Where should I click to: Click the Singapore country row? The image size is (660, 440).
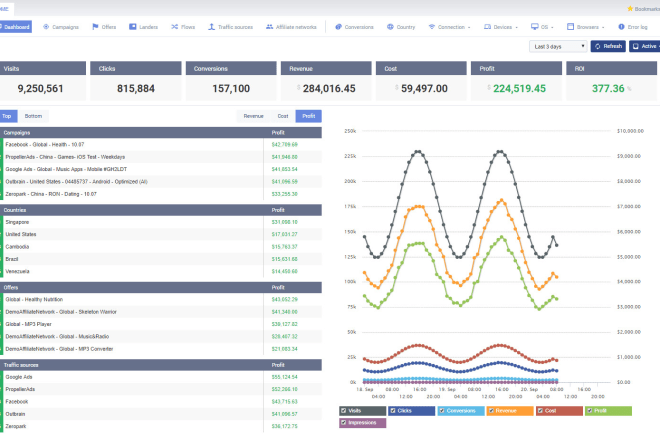coord(161,222)
